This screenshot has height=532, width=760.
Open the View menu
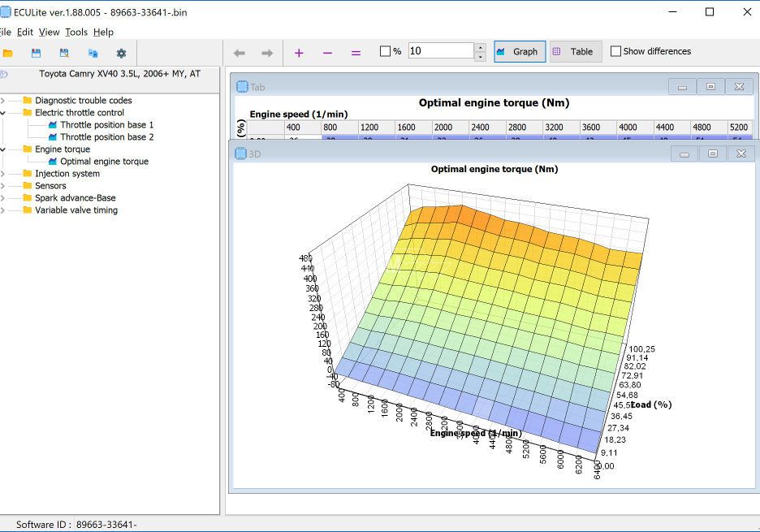[x=49, y=32]
